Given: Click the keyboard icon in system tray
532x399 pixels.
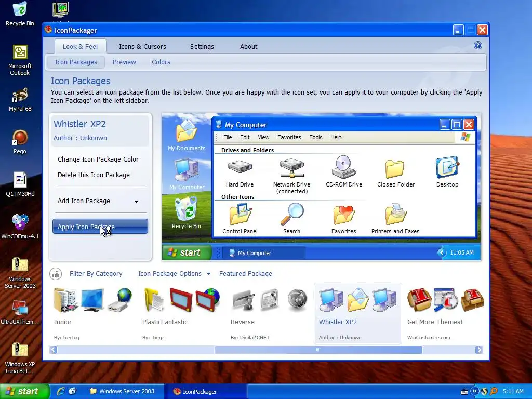Looking at the screenshot, I should pyautogui.click(x=464, y=392).
